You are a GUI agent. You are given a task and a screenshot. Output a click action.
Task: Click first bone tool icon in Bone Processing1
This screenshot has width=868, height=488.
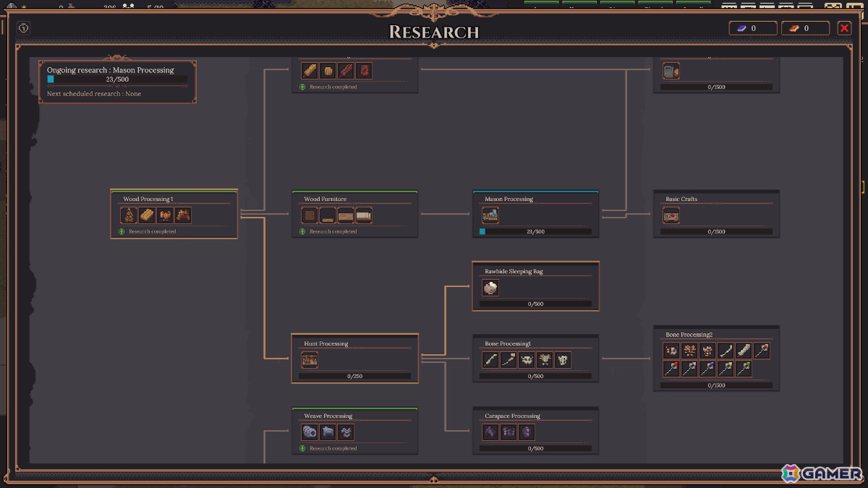click(490, 360)
